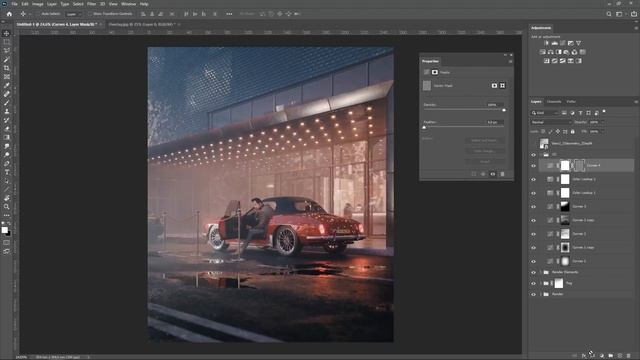Filter layers by adjustment layers icon
This screenshot has height=360, width=640.
coord(572,113)
